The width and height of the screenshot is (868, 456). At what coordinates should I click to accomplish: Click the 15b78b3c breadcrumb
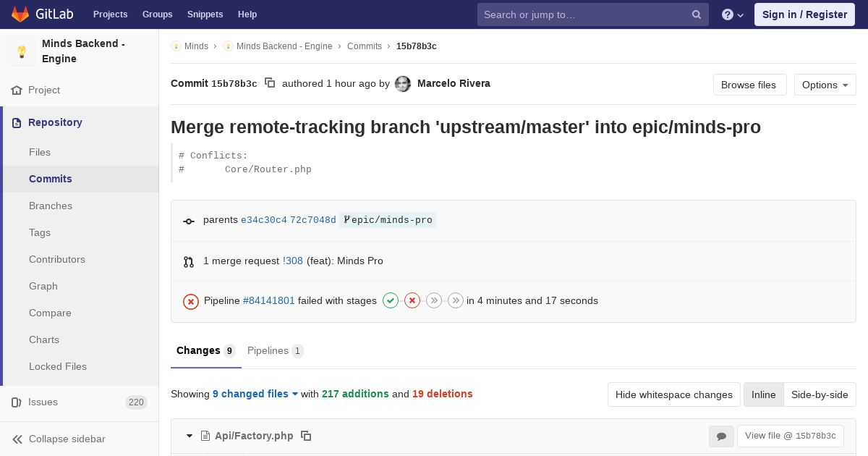pos(417,46)
